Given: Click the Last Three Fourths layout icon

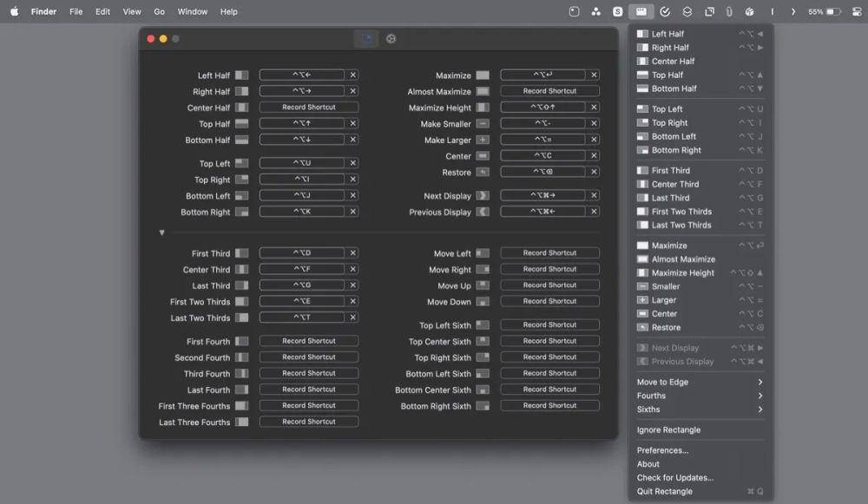Looking at the screenshot, I should click(242, 422).
